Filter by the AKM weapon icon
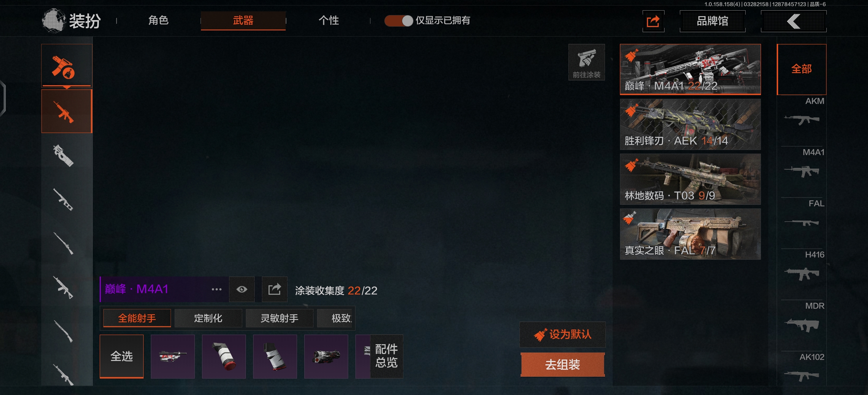This screenshot has height=395, width=868. [802, 120]
